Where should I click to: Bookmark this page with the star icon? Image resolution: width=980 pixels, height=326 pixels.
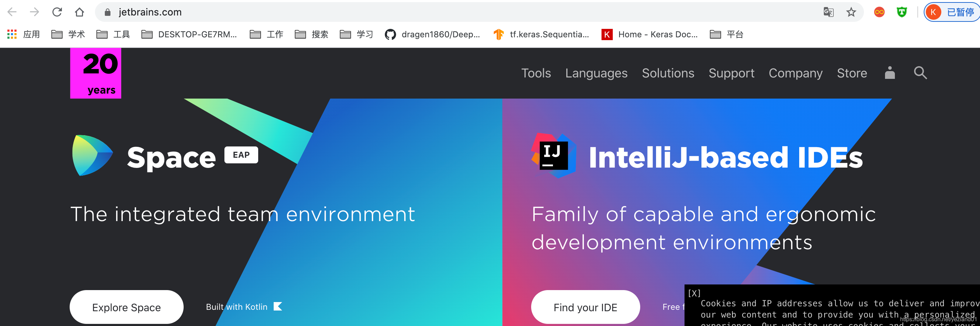[x=851, y=12]
